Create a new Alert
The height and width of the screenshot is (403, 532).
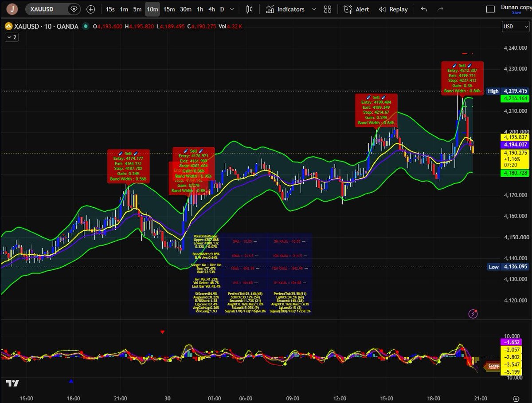click(x=356, y=9)
